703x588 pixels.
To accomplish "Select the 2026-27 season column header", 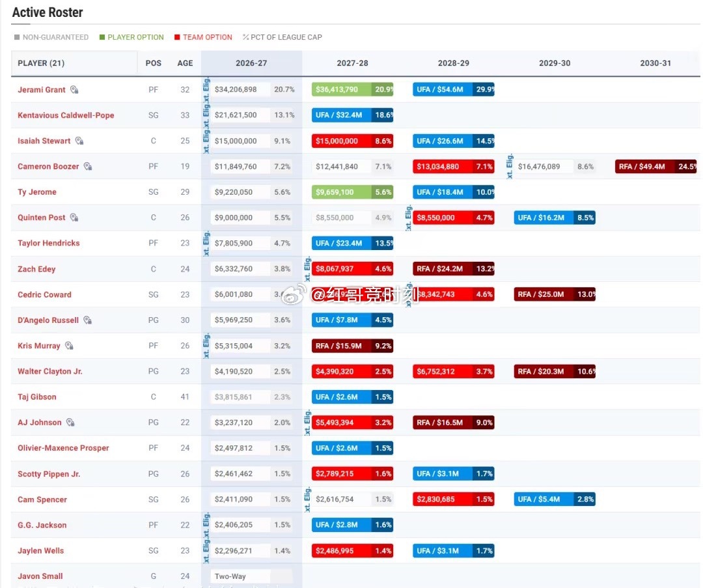I will pyautogui.click(x=251, y=63).
